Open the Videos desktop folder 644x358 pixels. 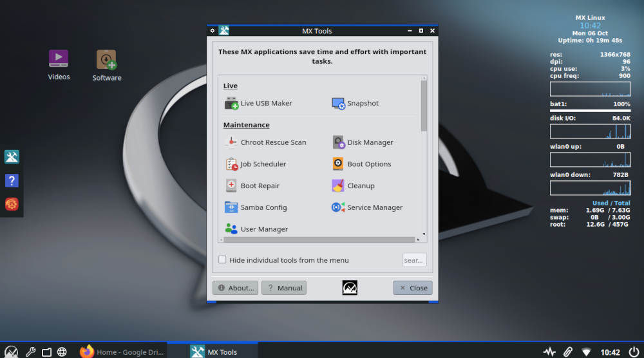pos(59,59)
